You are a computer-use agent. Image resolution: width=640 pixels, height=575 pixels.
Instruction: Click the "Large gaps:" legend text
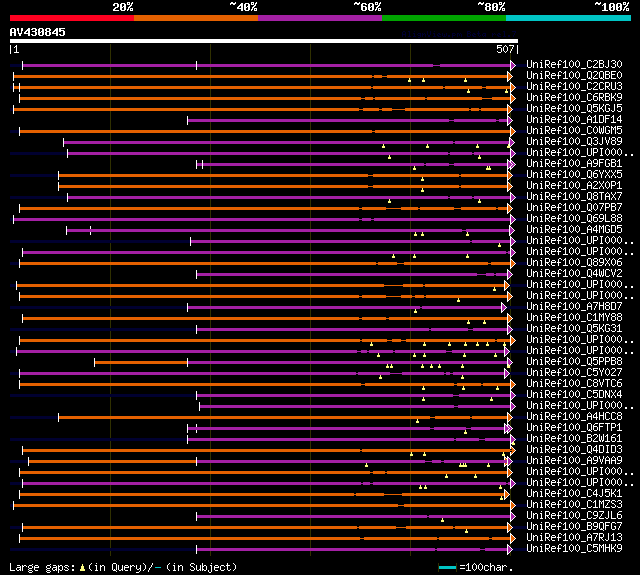point(42,567)
